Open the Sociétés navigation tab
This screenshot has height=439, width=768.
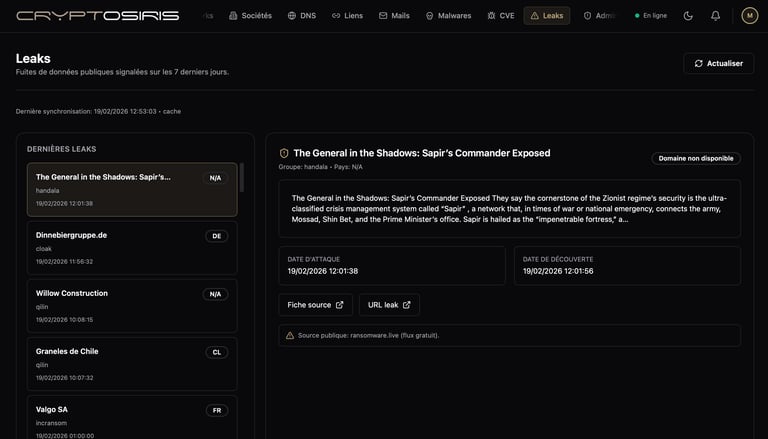click(250, 16)
